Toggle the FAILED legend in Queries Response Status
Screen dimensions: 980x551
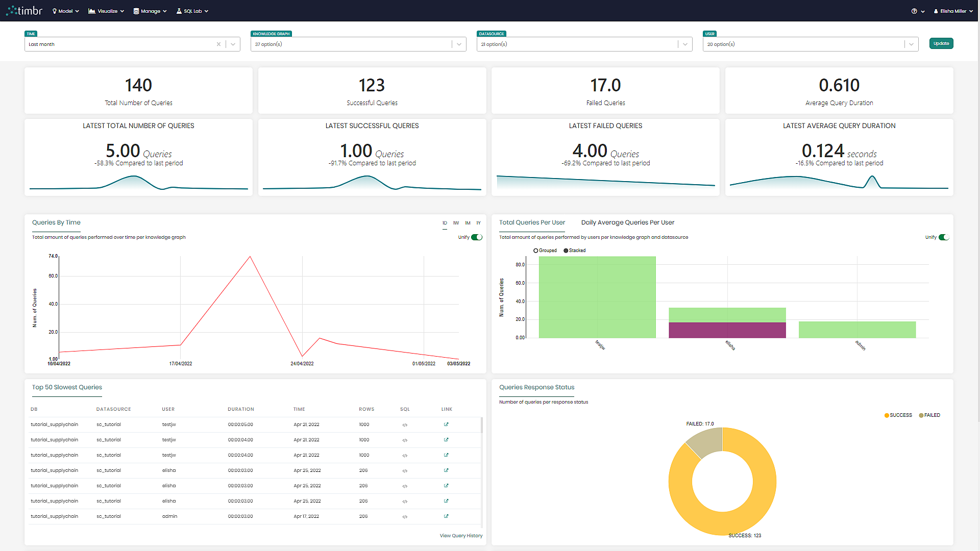coord(929,415)
